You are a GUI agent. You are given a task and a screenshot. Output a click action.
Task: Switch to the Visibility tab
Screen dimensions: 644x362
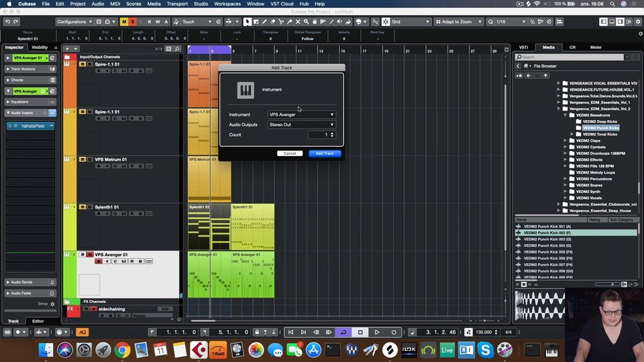(40, 47)
